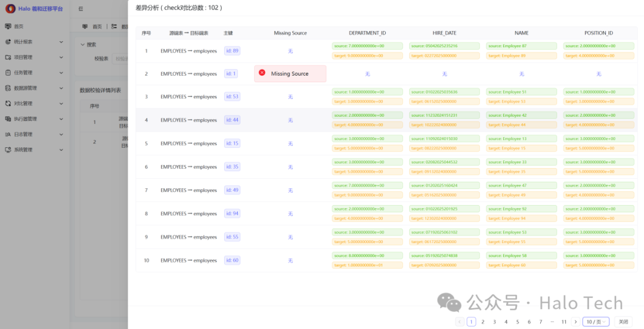Click the HIRE_DATE column header
Image resolution: width=644 pixels, height=329 pixels.
click(x=444, y=33)
